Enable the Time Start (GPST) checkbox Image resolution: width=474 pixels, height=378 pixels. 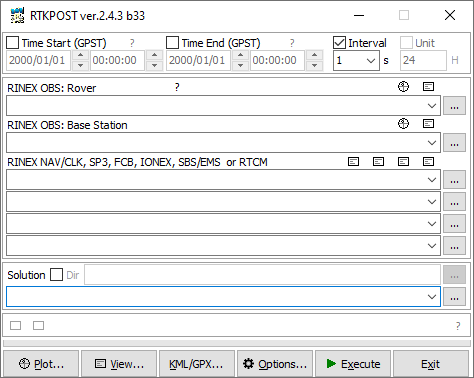pyautogui.click(x=13, y=43)
